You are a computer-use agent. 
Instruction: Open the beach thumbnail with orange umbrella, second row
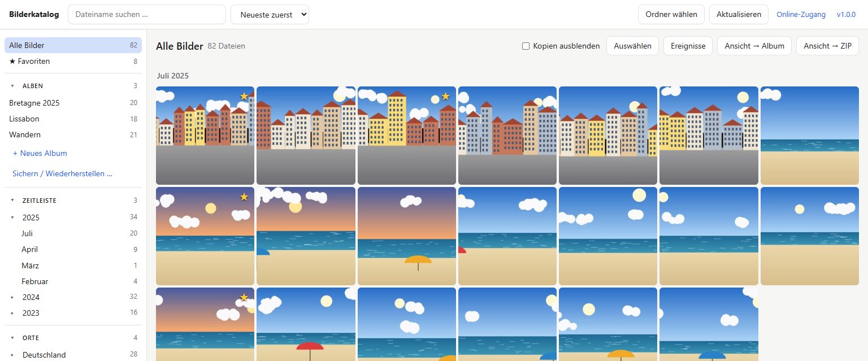[407, 236]
